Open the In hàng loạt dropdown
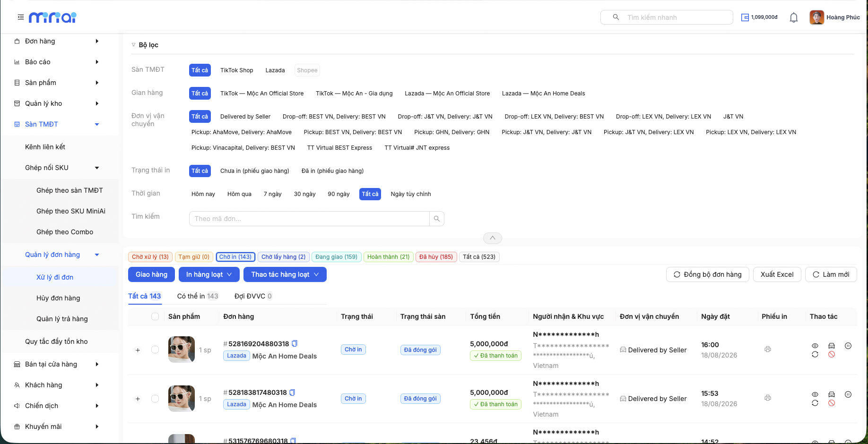Viewport: 868px width, 444px height. click(x=209, y=274)
